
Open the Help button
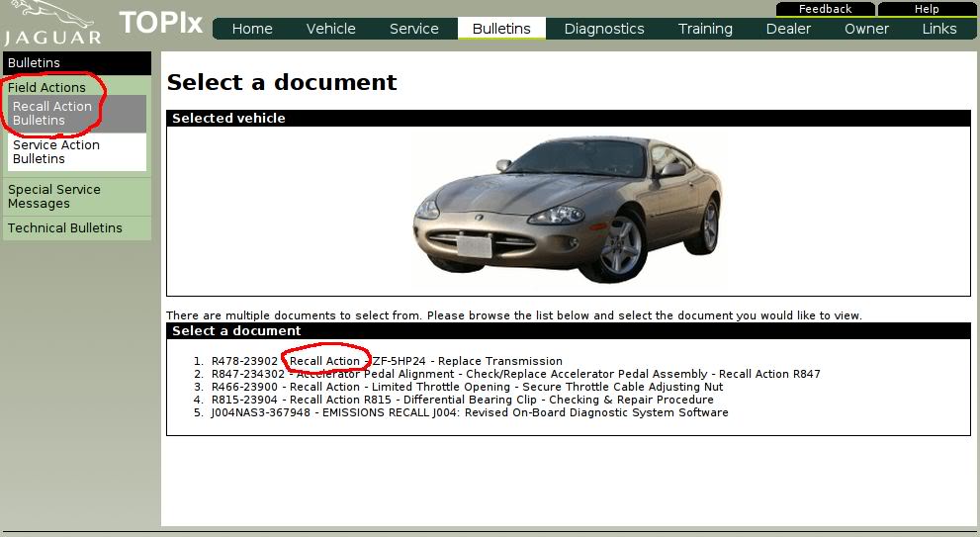927,9
